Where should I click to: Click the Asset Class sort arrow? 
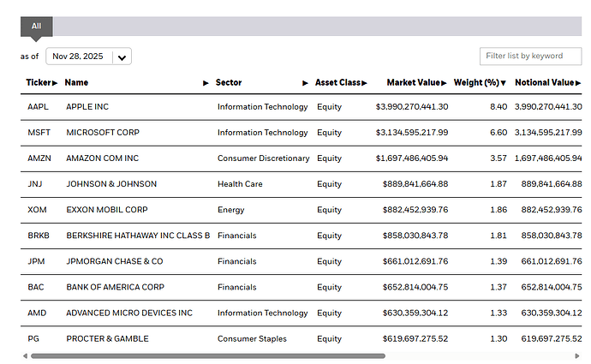pyautogui.click(x=364, y=83)
